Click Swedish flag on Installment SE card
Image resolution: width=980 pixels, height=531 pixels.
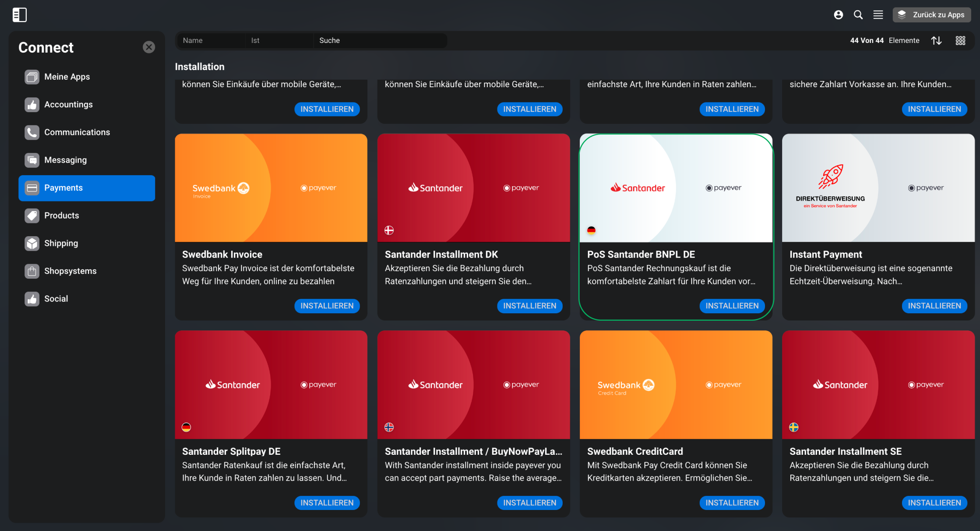point(793,427)
